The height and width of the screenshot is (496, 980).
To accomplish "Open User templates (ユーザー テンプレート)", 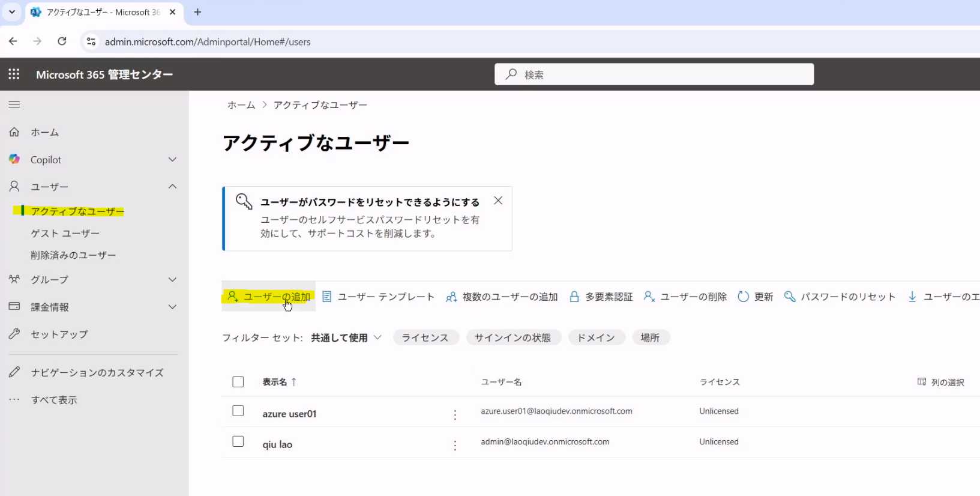I will click(379, 297).
